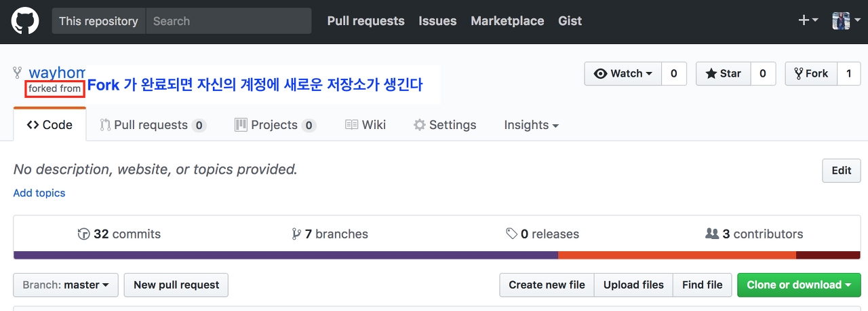Click Create new file button
Screen dimensions: 868x311
click(547, 285)
